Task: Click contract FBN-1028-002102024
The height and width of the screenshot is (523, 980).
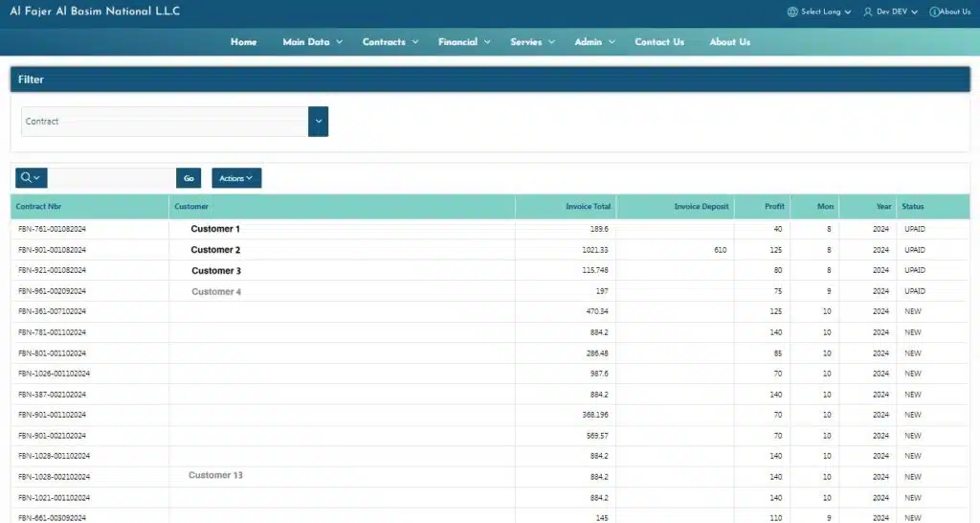Action: pos(55,477)
